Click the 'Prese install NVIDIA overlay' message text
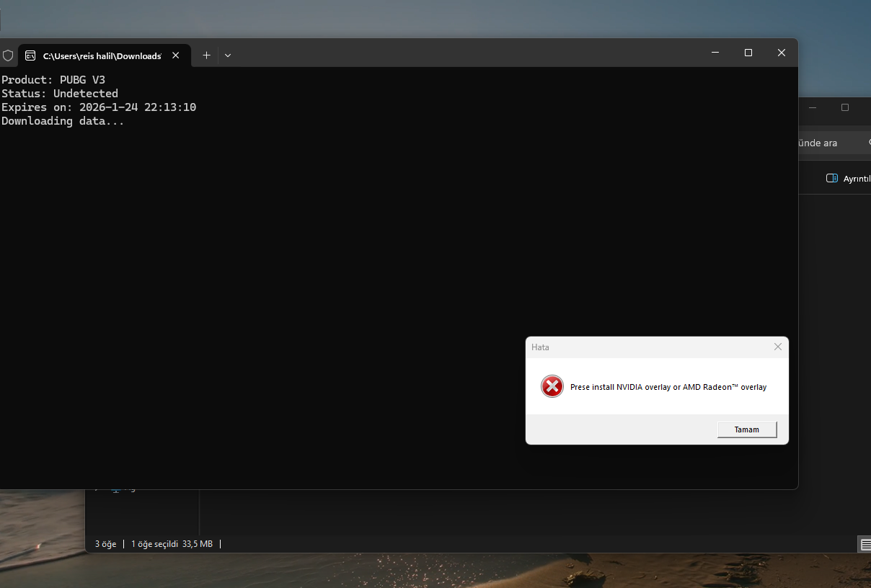 [x=668, y=387]
